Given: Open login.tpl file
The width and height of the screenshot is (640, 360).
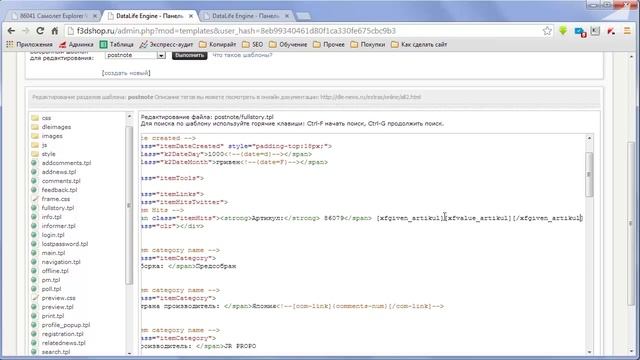Looking at the screenshot, I should coord(53,235).
